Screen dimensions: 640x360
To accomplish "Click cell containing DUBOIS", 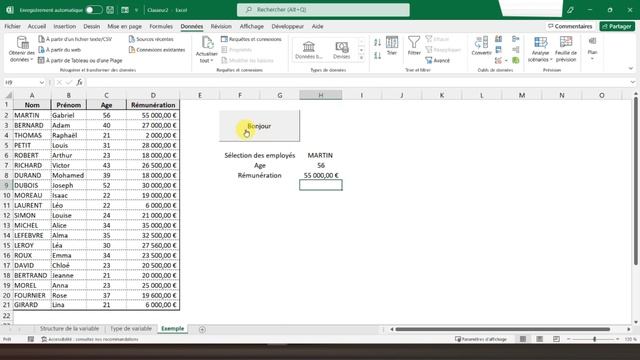I will (x=32, y=185).
